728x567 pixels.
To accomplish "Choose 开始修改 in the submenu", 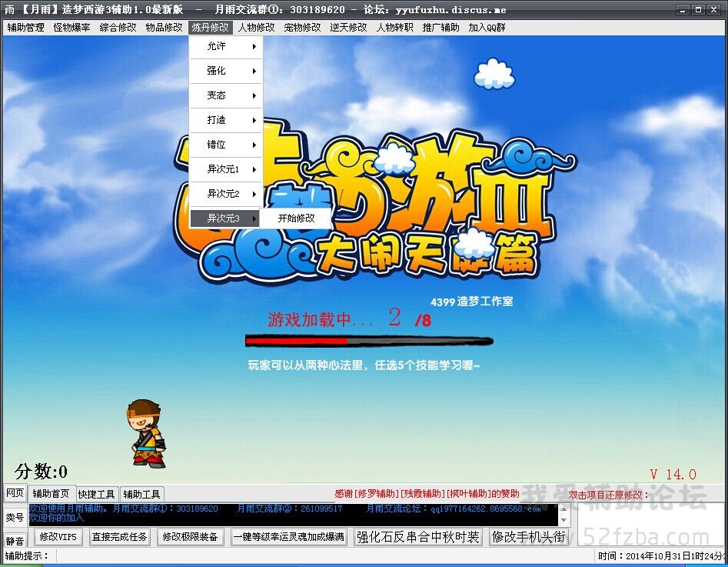I will coord(296,218).
